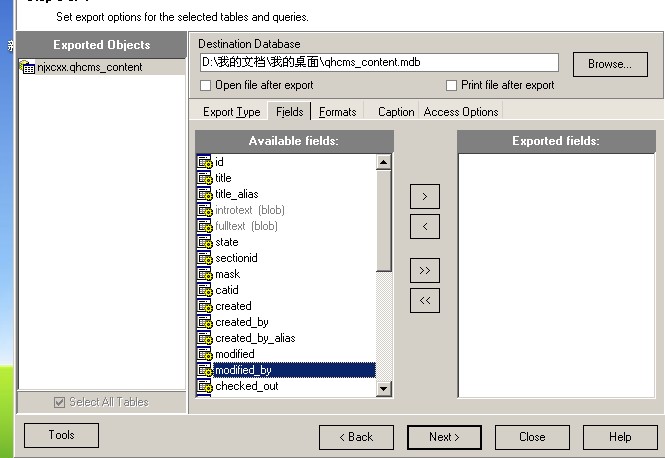665x458 pixels.
Task: Enable Open file after export
Action: pyautogui.click(x=206, y=86)
